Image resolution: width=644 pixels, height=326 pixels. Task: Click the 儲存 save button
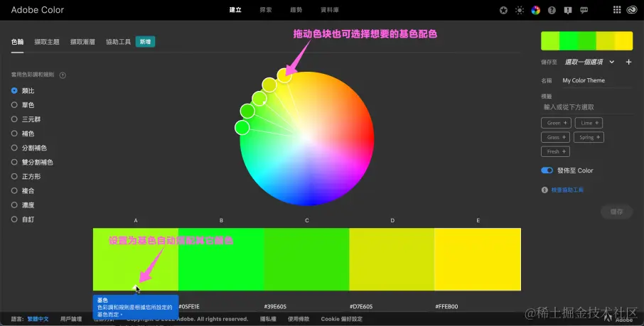pyautogui.click(x=616, y=212)
